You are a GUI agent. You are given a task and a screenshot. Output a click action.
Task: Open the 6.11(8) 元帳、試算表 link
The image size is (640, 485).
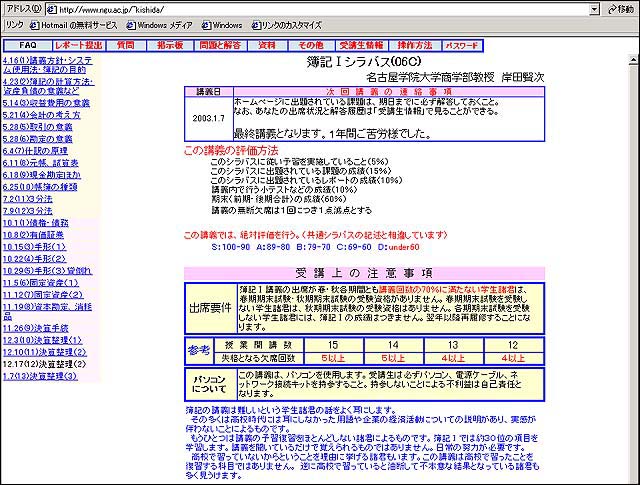click(x=40, y=163)
